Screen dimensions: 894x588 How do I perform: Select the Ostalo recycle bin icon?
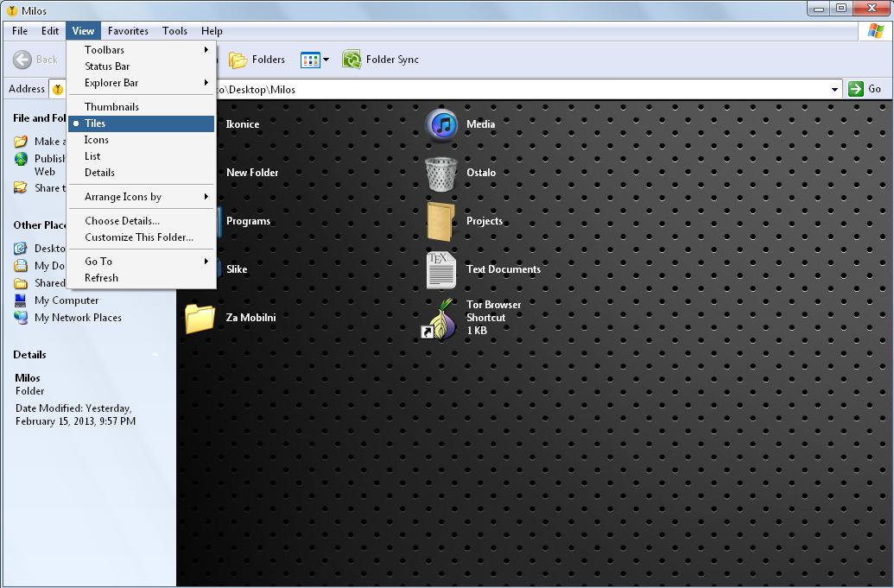pos(441,174)
